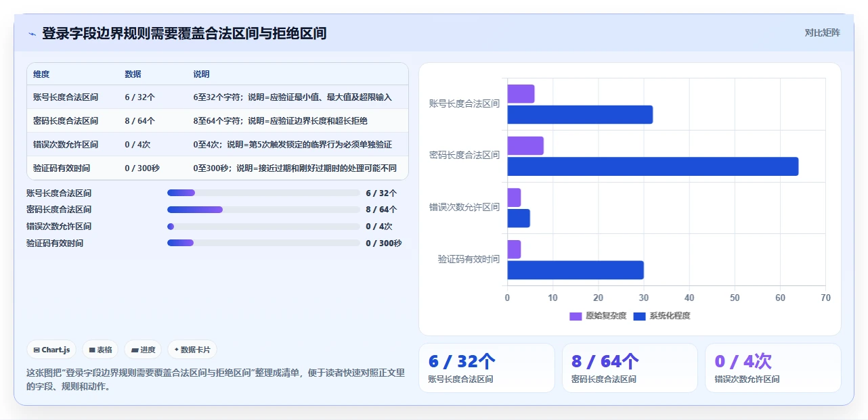
Task: Toggle the 原始复杂度 legend swatch
Action: 576,316
